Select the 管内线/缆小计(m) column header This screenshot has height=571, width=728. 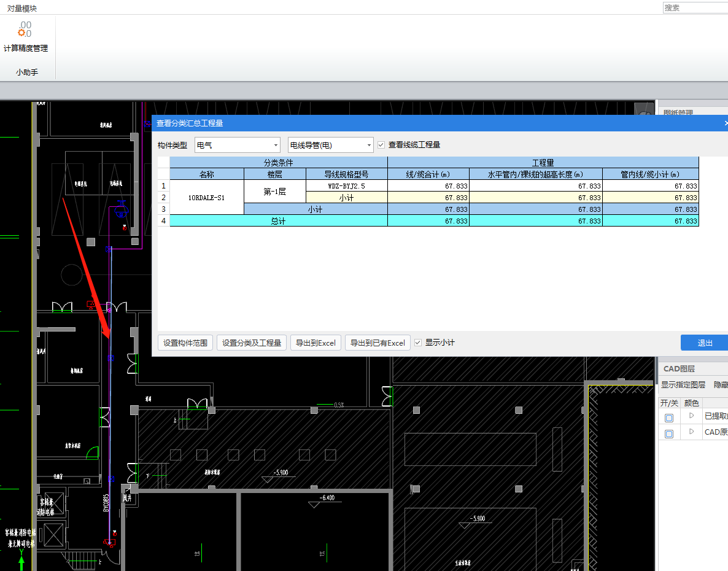point(651,174)
